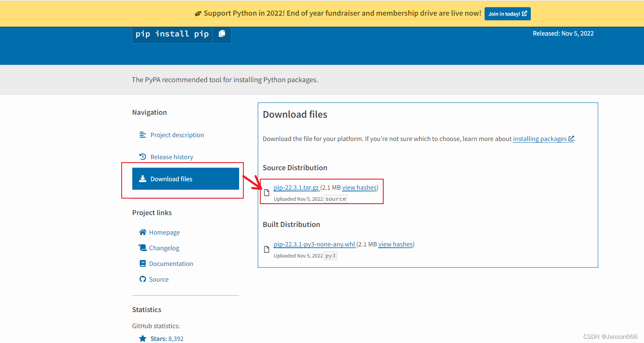The width and height of the screenshot is (644, 343).
Task: Click the source tag label
Action: (x=336, y=199)
